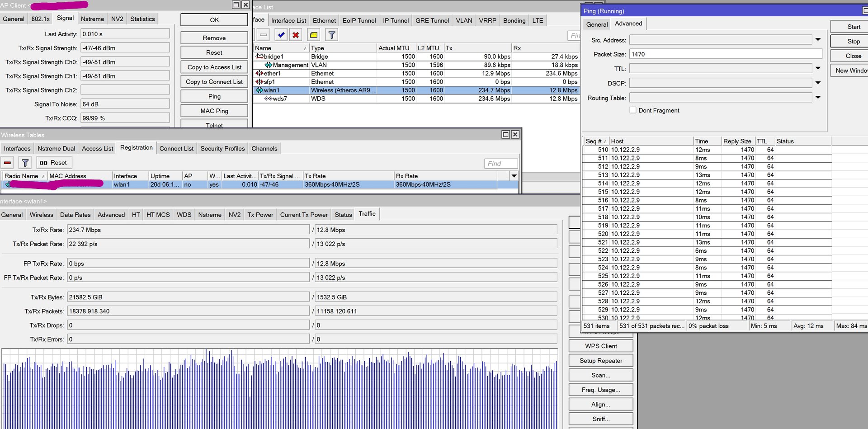
Task: Switch to the Security Profiles tab
Action: point(222,148)
